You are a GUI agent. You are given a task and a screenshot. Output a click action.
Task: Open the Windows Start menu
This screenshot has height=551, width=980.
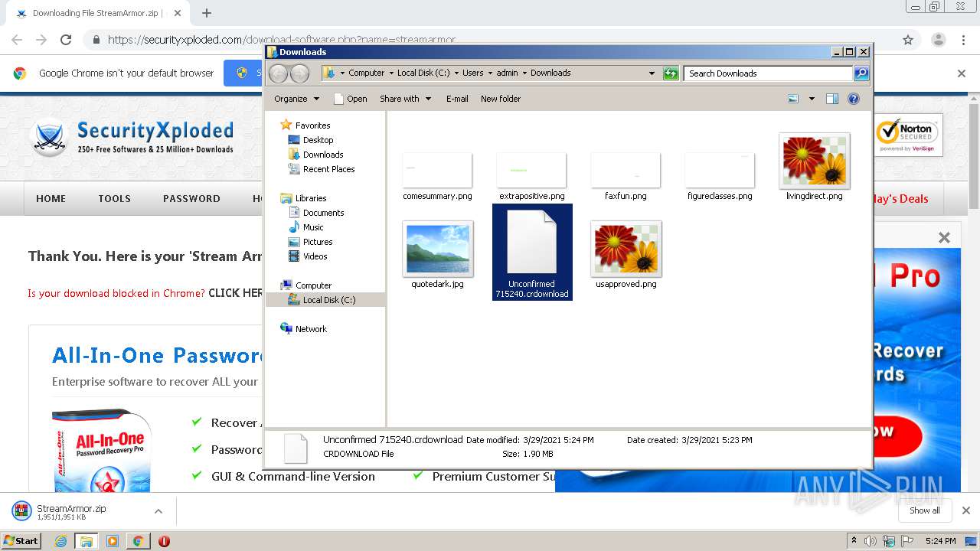tap(21, 541)
